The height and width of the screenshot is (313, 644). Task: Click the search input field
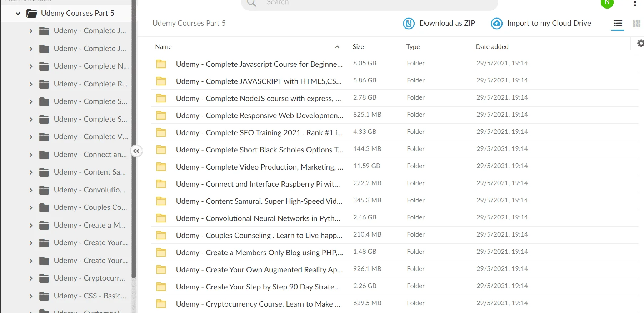pyautogui.click(x=369, y=3)
